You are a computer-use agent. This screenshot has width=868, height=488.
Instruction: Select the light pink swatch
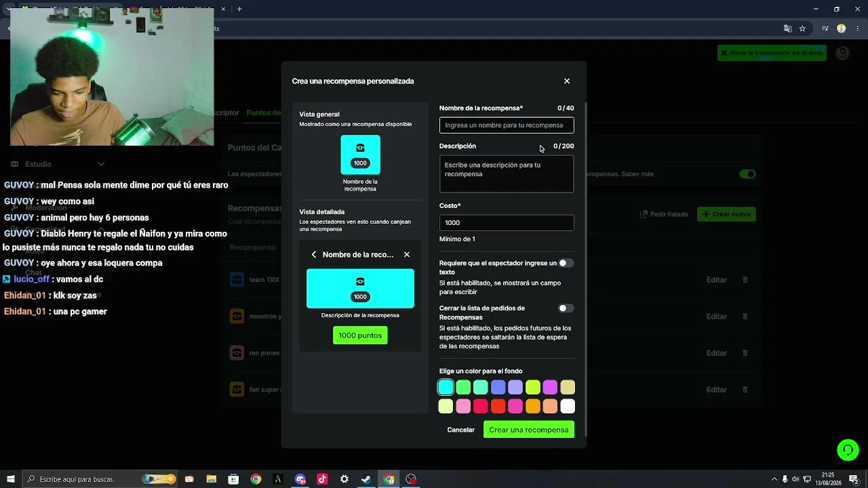pos(463,406)
